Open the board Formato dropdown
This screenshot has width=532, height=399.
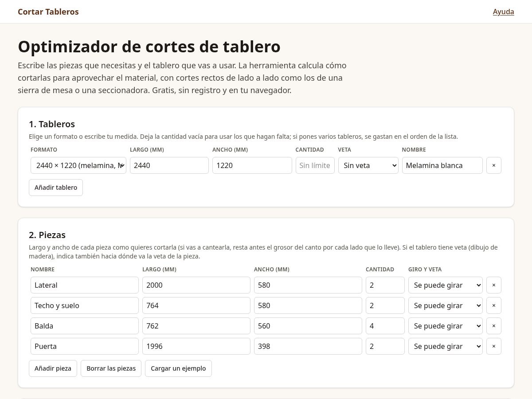pos(78,165)
